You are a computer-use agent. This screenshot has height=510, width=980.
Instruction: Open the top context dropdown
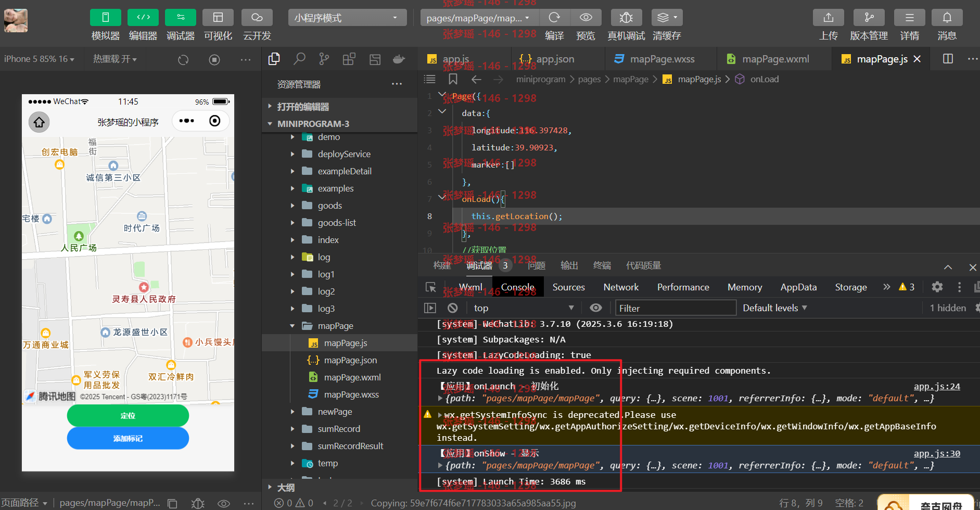tap(524, 308)
